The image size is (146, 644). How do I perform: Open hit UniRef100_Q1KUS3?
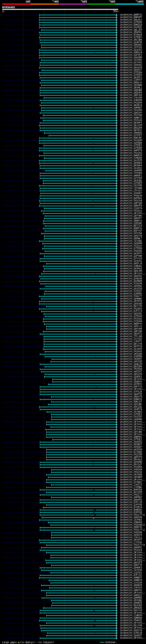tap(131, 50)
